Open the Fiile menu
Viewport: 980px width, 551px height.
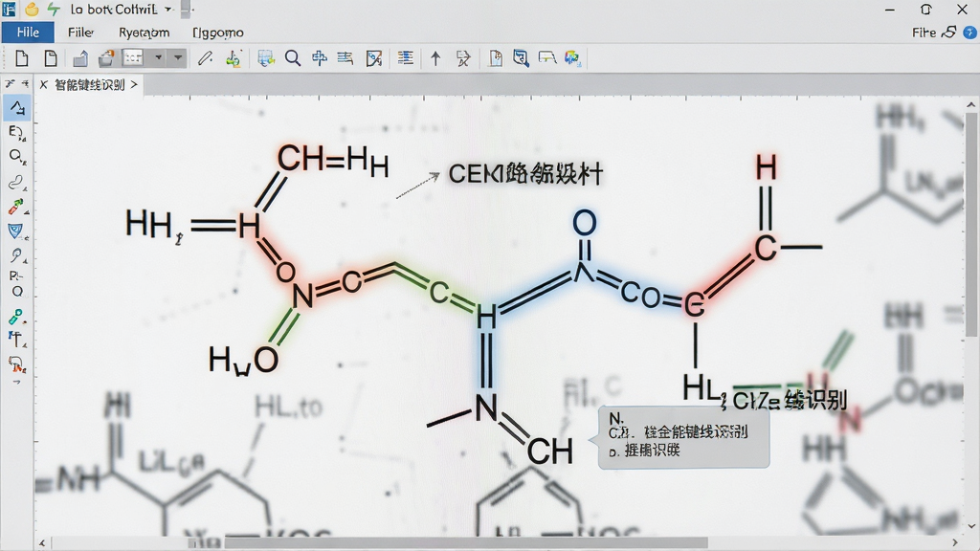(80, 33)
